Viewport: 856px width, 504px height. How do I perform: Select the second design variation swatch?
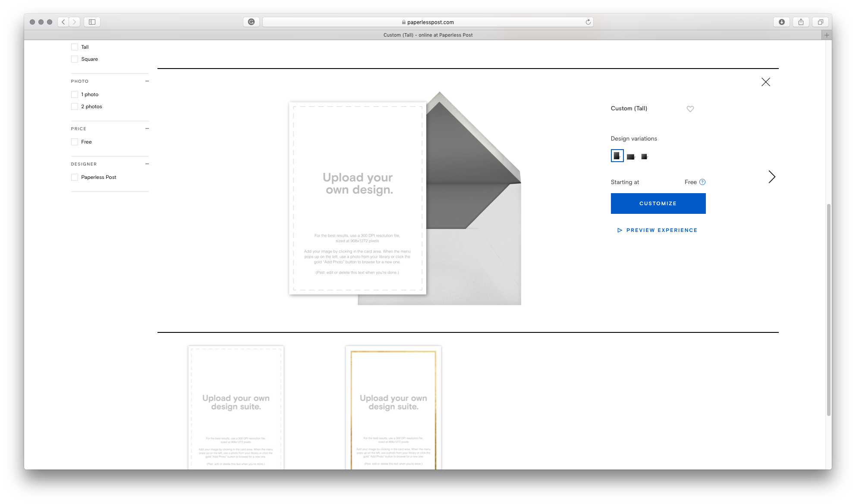(x=631, y=157)
